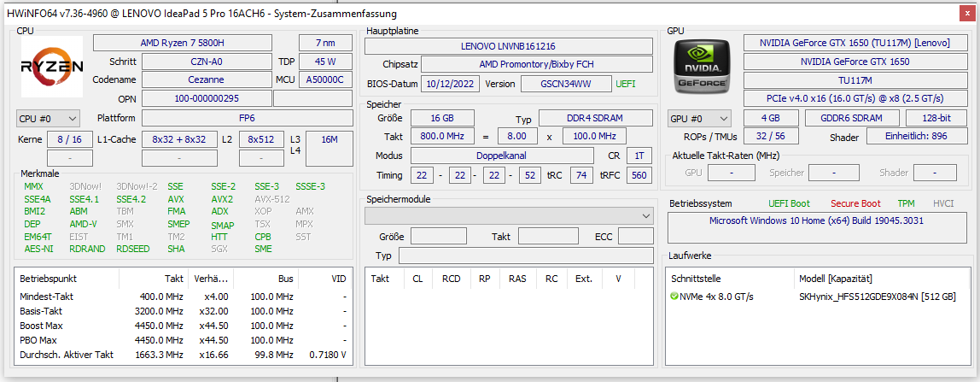Close the System-Zusammenfassung window
980x382 pixels.
(967, 13)
